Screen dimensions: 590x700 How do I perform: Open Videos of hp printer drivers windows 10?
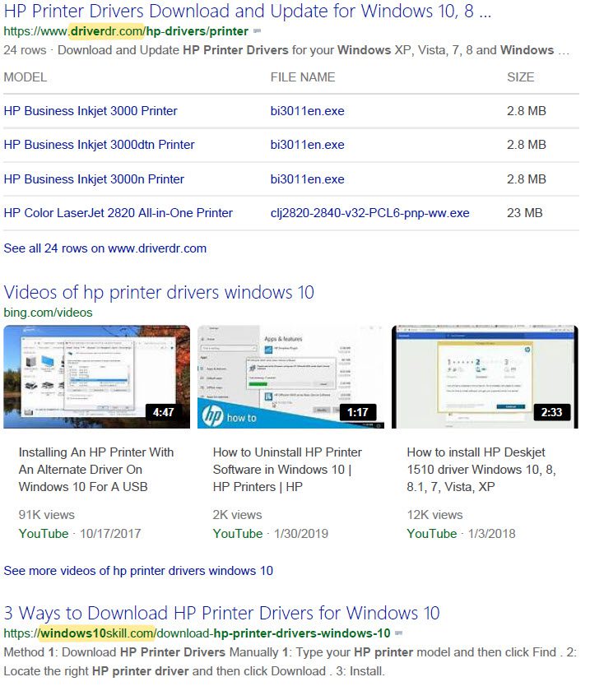click(x=159, y=292)
